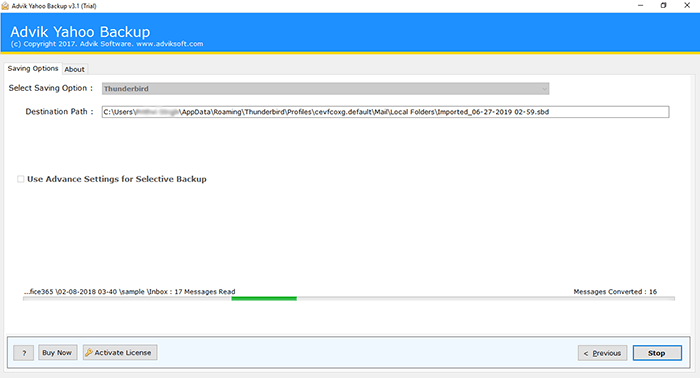
Task: Go back with the Previous button
Action: coord(602,353)
